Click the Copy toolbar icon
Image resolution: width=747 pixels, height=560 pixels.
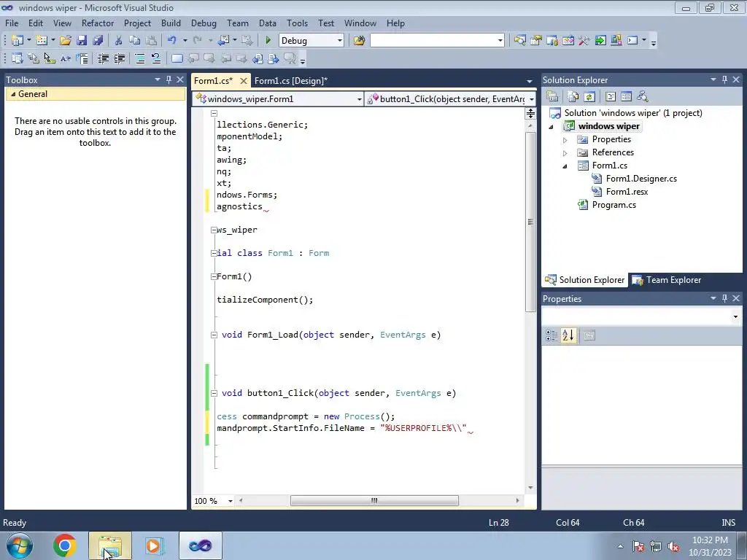point(135,41)
